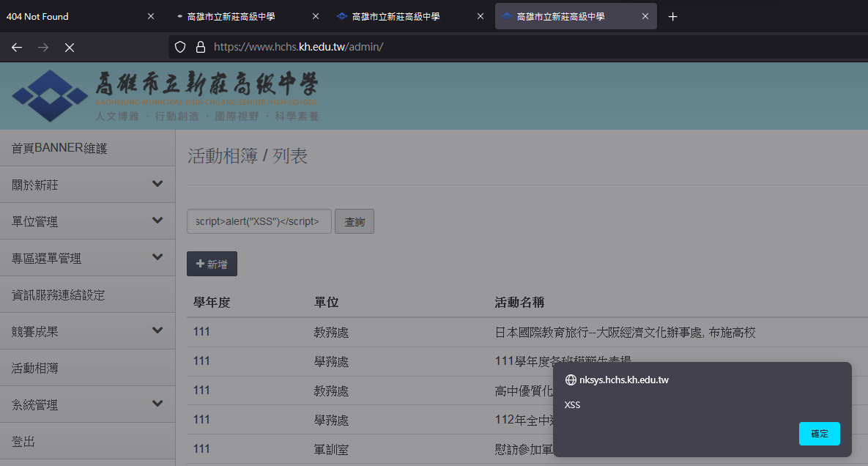Click the 111學年度 activity row text

563,362
